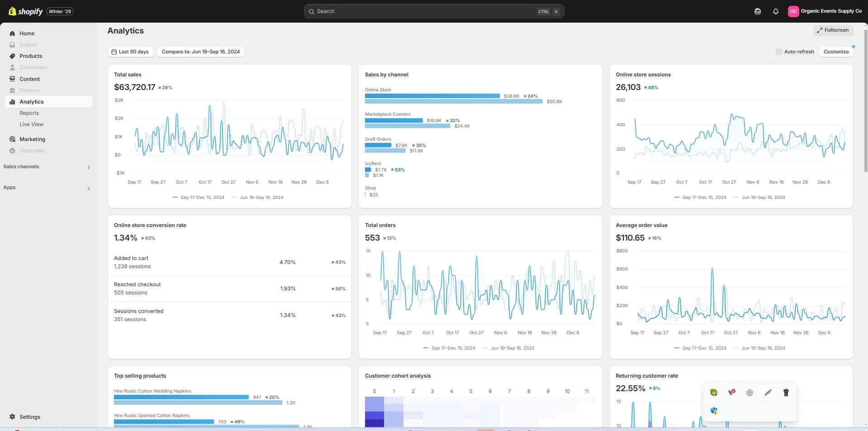Expand the Sales channels section

(x=89, y=167)
